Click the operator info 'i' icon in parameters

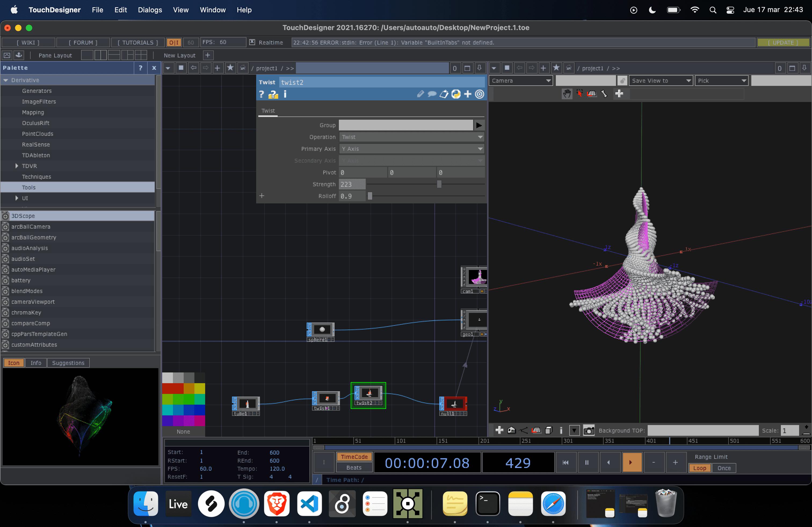pos(285,94)
